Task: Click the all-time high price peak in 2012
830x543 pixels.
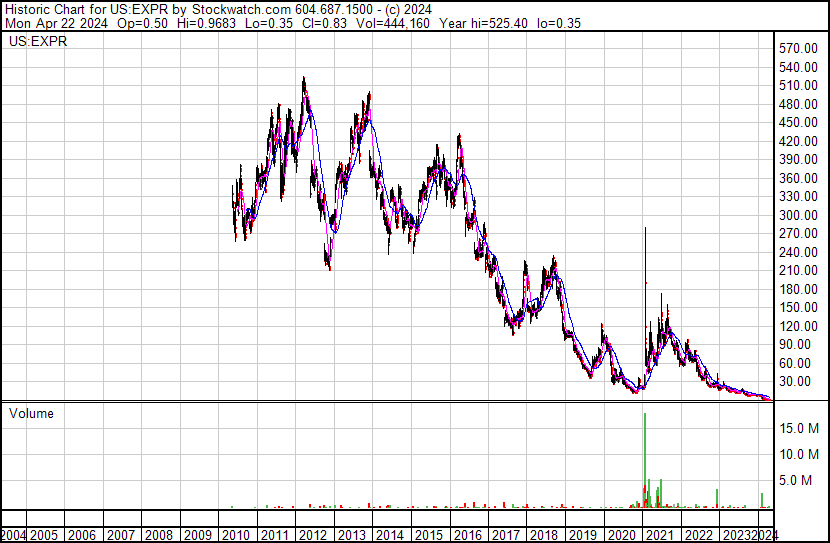Action: (x=304, y=82)
